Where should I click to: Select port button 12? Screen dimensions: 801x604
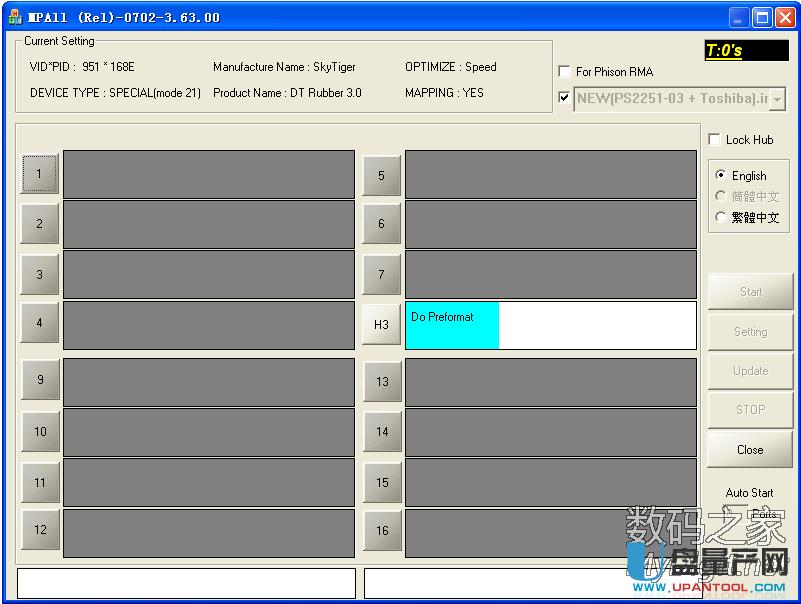39,530
